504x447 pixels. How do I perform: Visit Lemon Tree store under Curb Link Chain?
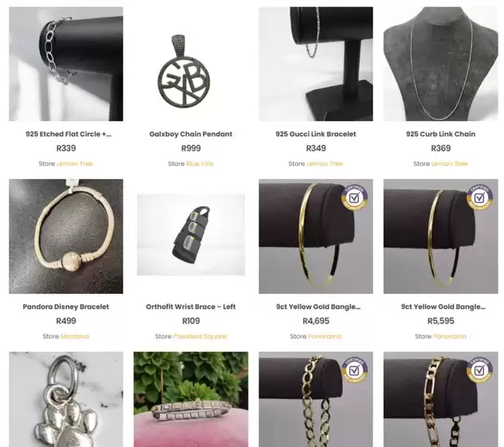[449, 164]
